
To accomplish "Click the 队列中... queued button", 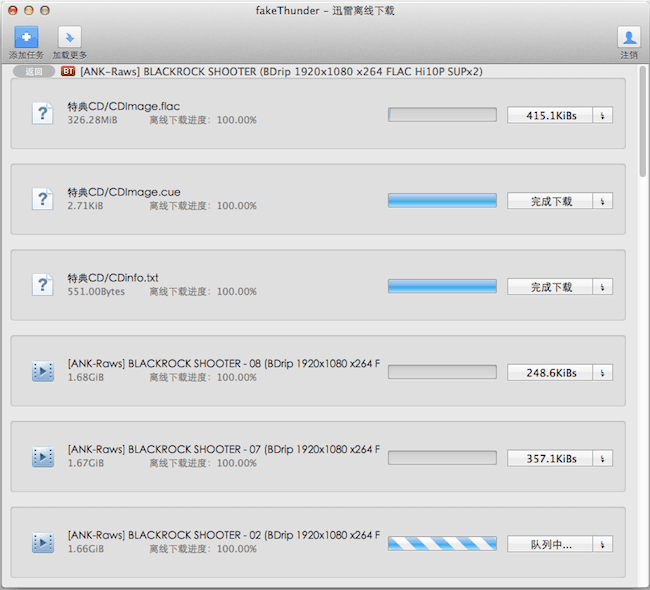I will coord(550,544).
